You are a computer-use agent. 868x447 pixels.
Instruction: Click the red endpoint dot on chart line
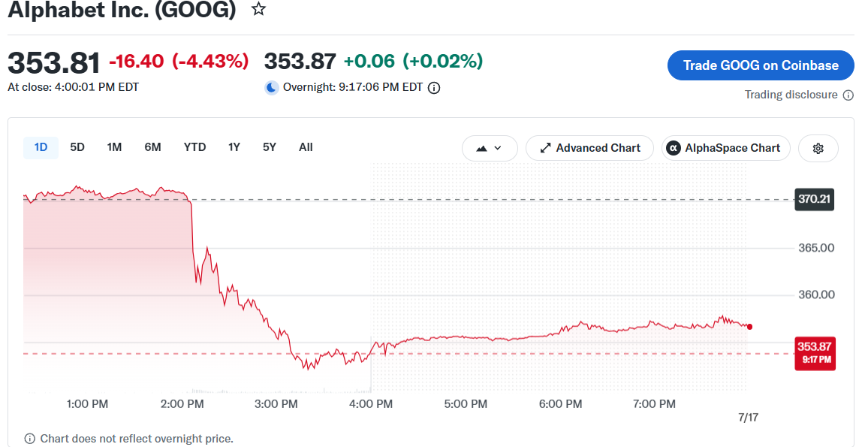point(749,327)
